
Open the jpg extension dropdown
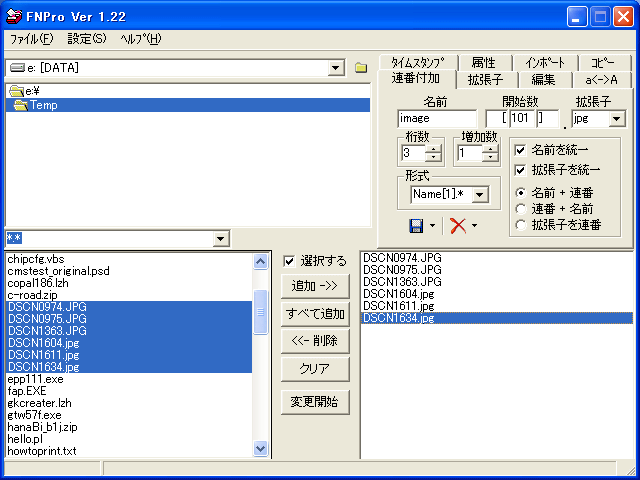pyautogui.click(x=616, y=119)
